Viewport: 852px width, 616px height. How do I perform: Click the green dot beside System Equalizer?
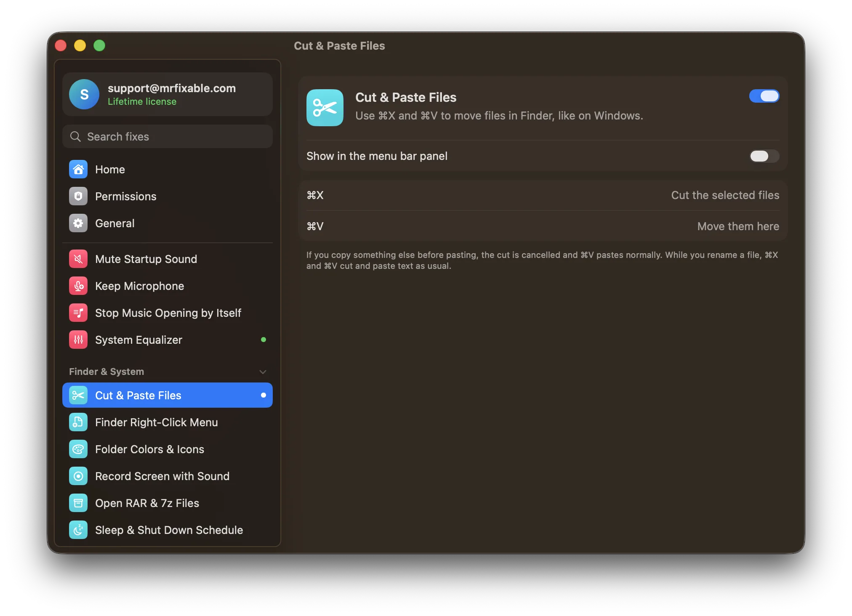[x=264, y=340]
